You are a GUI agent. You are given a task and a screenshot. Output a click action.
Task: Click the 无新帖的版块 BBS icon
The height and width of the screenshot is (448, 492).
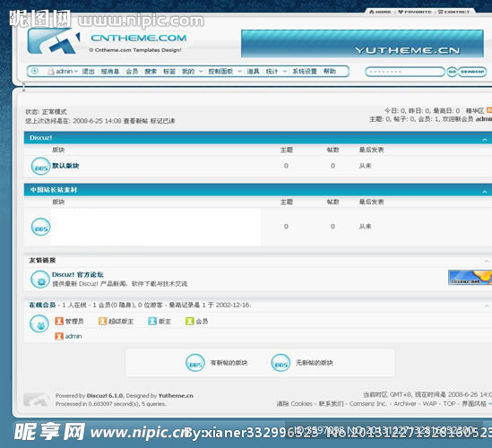coord(281,363)
